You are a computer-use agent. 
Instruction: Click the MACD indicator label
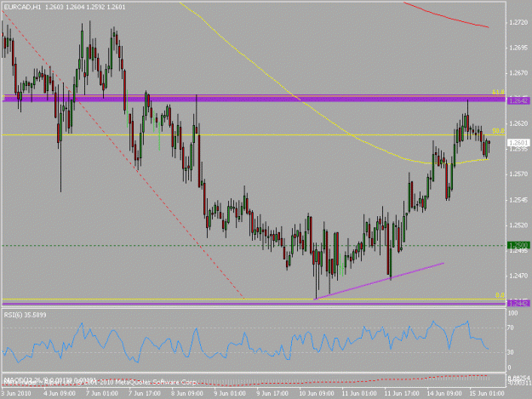tap(50, 379)
